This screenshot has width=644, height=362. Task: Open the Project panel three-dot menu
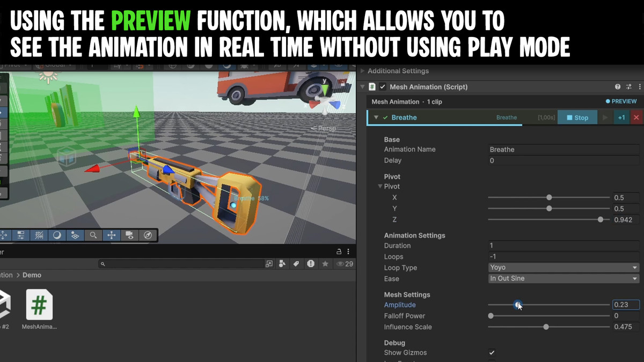click(x=349, y=252)
